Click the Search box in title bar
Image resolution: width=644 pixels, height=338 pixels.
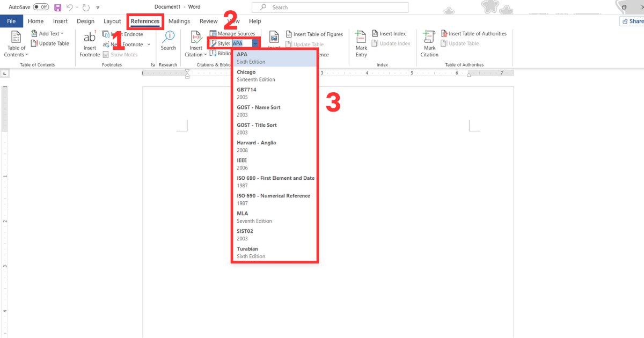[330, 8]
